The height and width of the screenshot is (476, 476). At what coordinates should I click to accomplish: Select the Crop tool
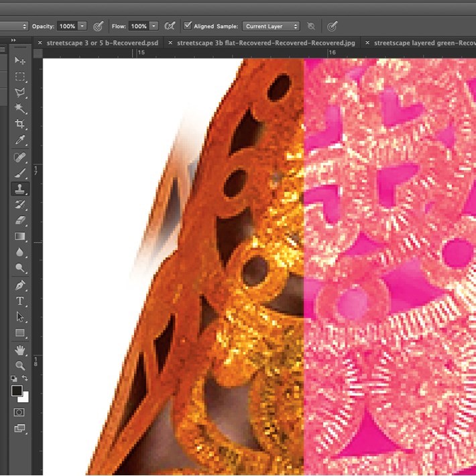point(19,124)
